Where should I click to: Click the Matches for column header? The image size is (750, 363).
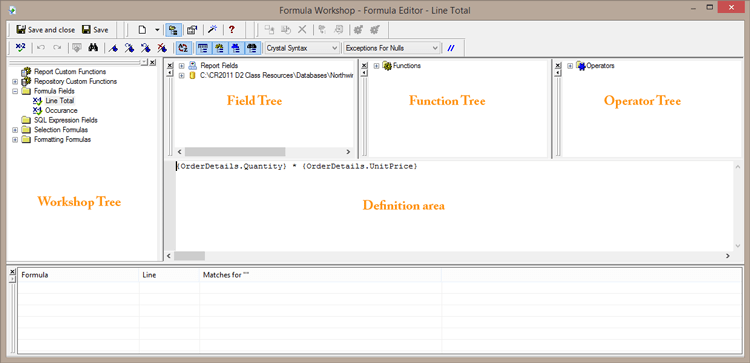tap(320, 275)
